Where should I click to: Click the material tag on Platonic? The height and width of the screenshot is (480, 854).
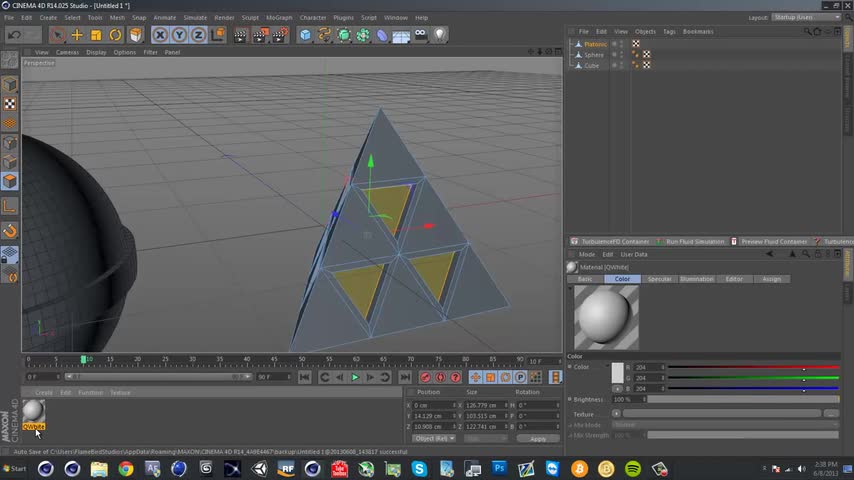(x=636, y=44)
